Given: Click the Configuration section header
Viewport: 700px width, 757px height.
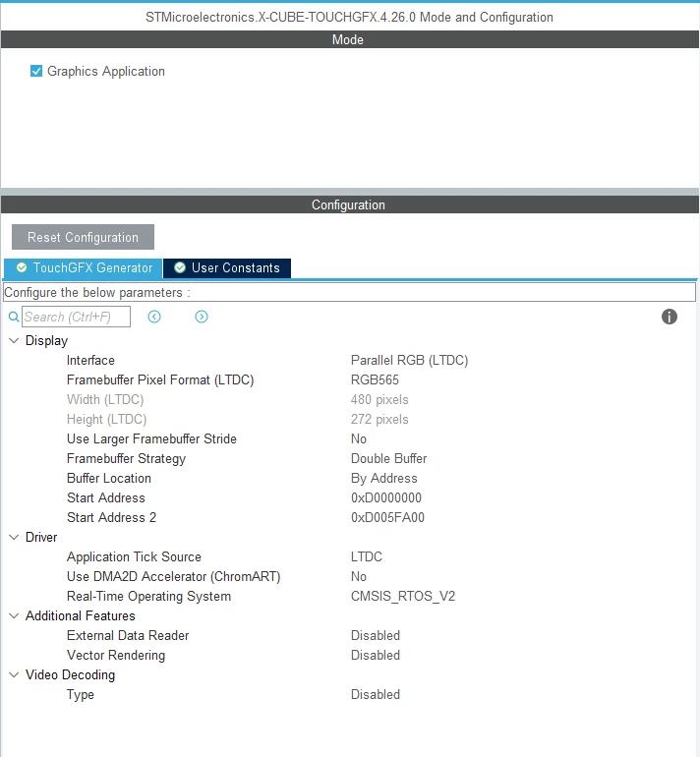Looking at the screenshot, I should point(350,204).
